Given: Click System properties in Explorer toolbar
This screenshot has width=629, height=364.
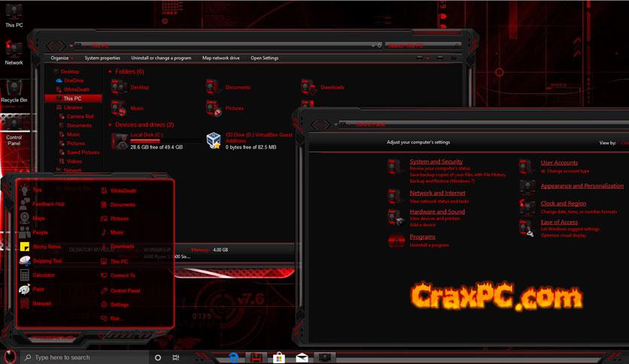Looking at the screenshot, I should [x=102, y=58].
